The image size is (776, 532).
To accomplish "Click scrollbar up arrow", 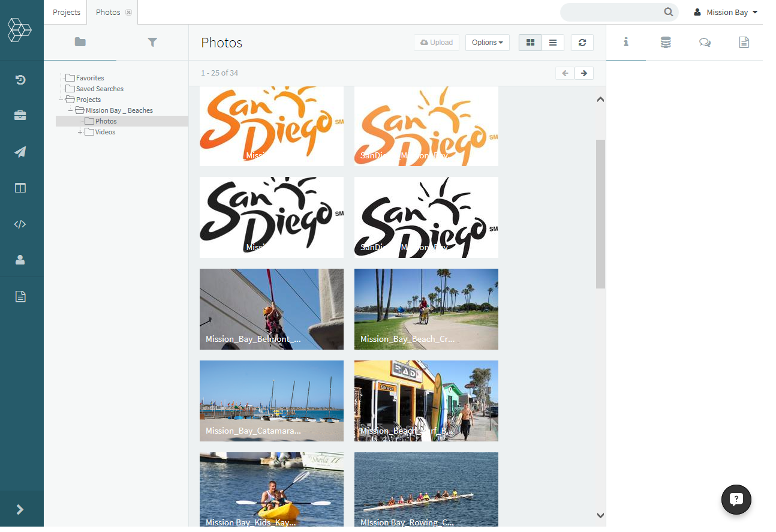I will click(600, 100).
